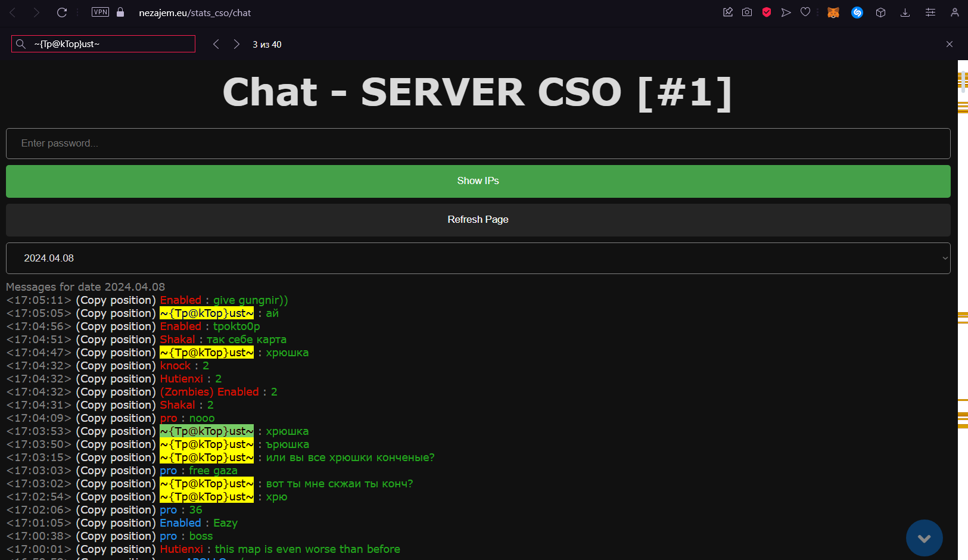
Task: Open the MetaMask fox extension
Action: point(833,13)
